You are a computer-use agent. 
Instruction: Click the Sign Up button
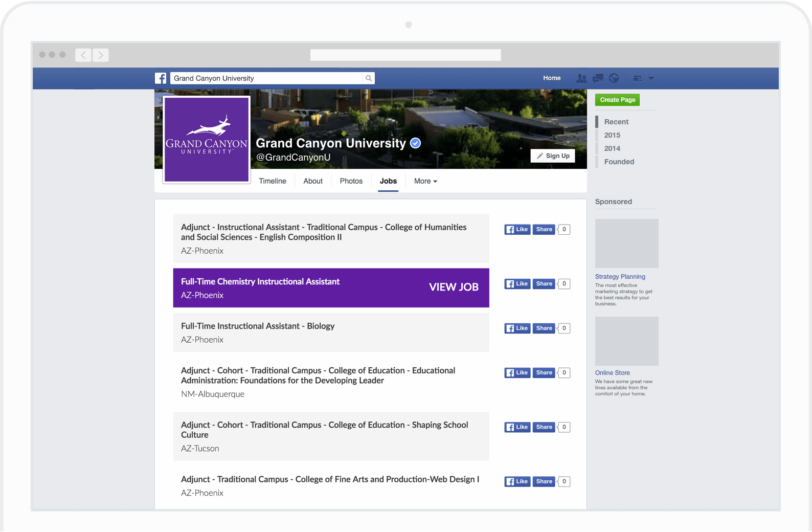pos(553,156)
